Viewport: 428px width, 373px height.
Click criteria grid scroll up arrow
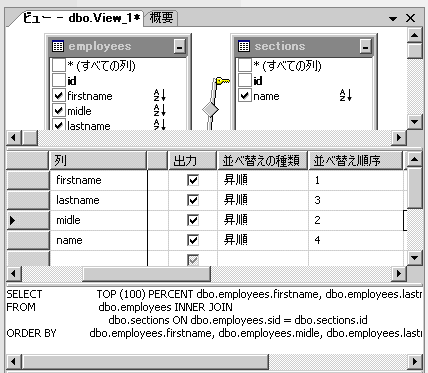[x=415, y=160]
